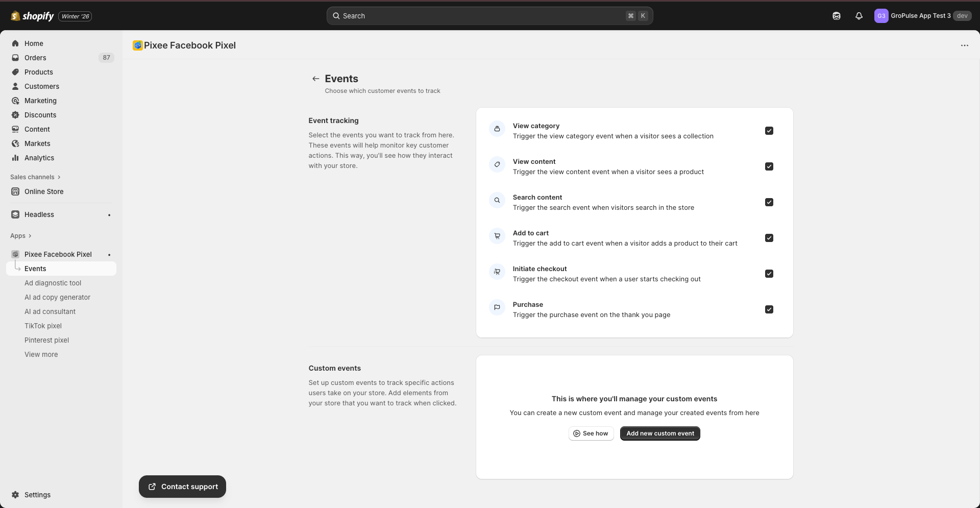Expand View more under Pixee app

41,354
